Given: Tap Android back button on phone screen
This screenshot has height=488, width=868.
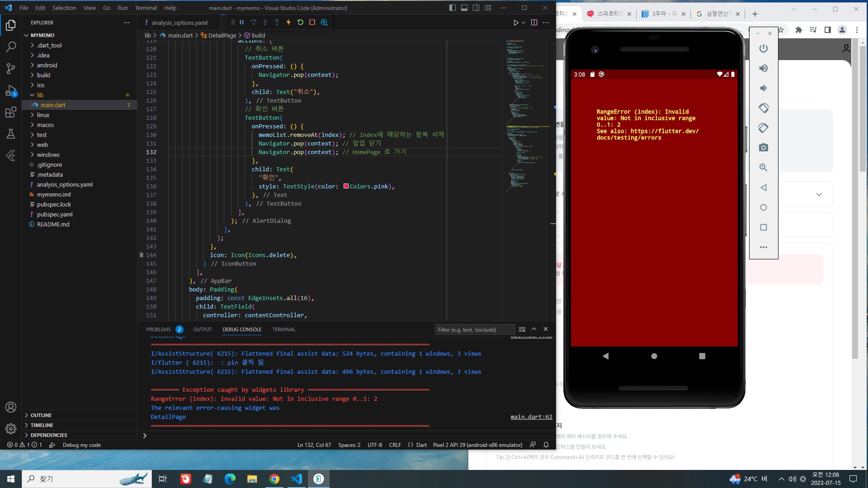Looking at the screenshot, I should tap(606, 356).
